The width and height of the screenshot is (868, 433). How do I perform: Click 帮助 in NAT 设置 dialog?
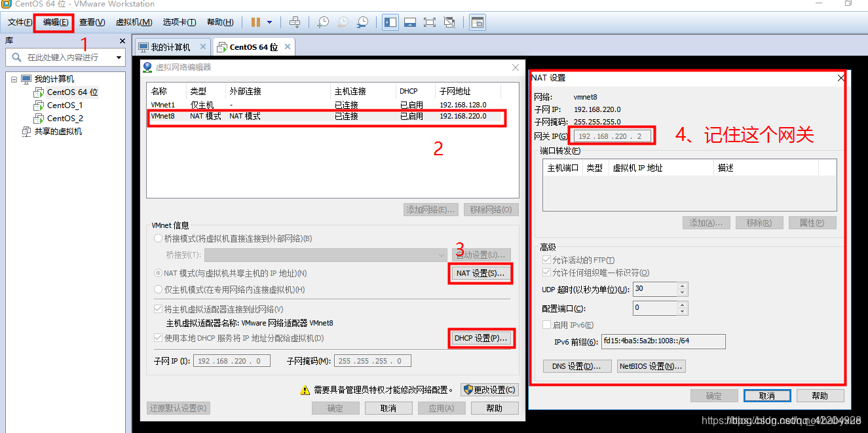[820, 396]
